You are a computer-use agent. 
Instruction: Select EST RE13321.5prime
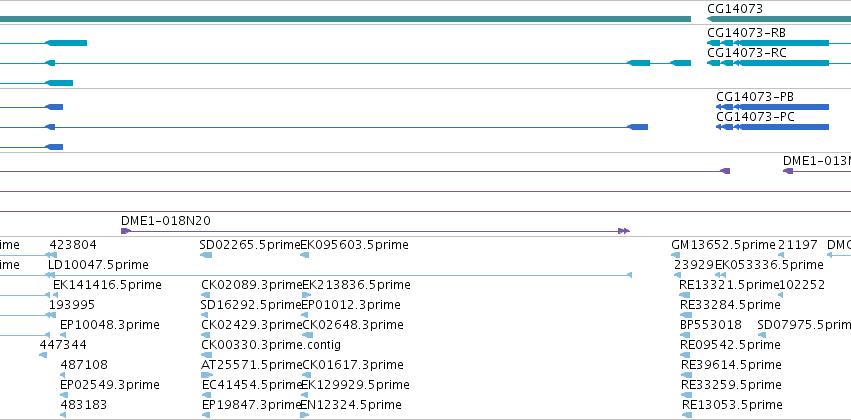(729, 285)
